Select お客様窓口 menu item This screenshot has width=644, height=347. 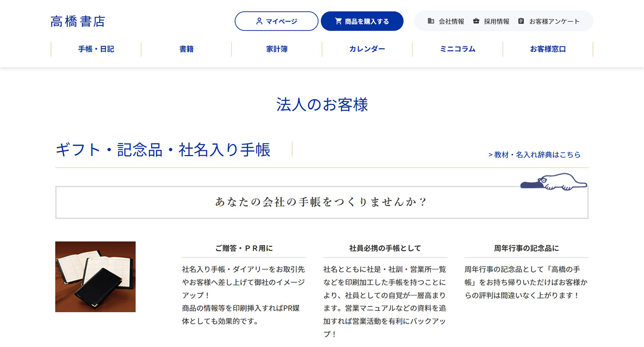point(548,49)
